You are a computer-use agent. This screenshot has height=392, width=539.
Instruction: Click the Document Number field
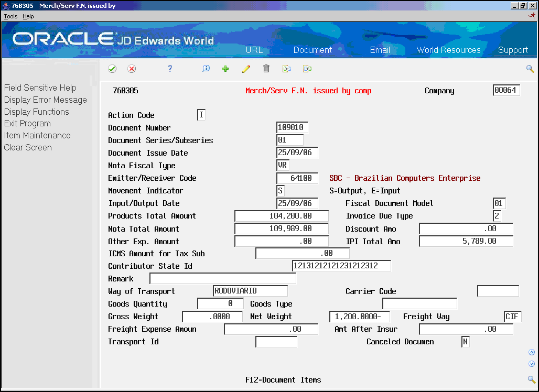click(292, 127)
